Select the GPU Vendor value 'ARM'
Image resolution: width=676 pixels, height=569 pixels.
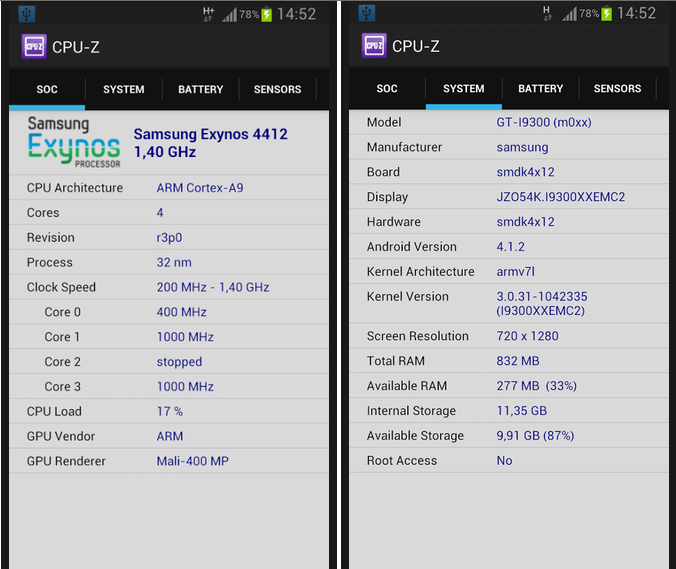coord(170,436)
